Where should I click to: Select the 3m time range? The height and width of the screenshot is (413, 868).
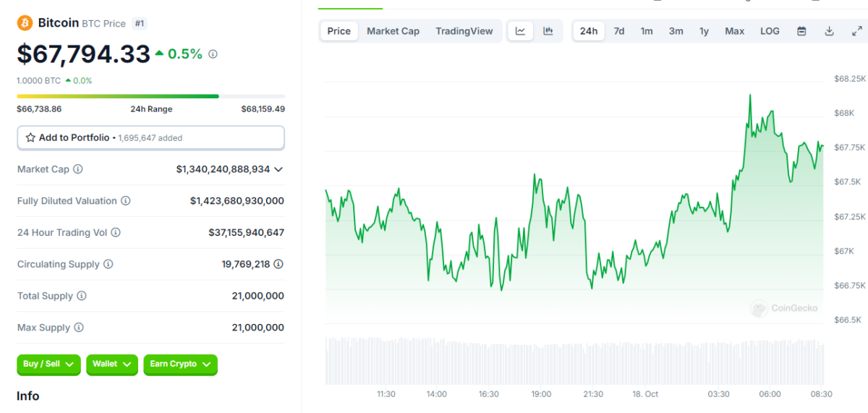click(676, 31)
